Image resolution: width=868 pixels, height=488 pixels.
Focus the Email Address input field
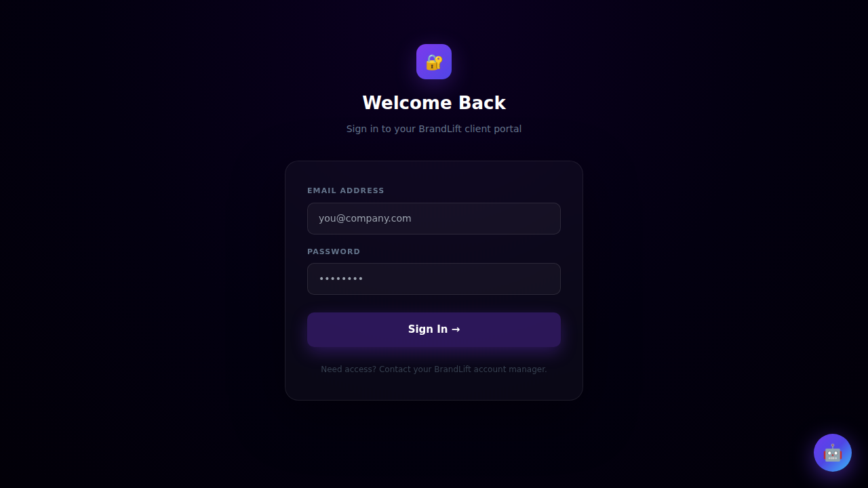tap(434, 218)
